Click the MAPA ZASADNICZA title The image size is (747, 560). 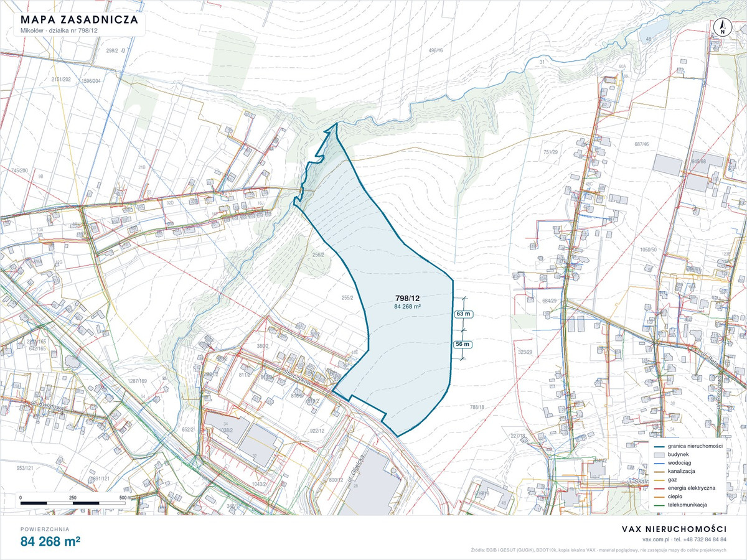click(x=79, y=20)
